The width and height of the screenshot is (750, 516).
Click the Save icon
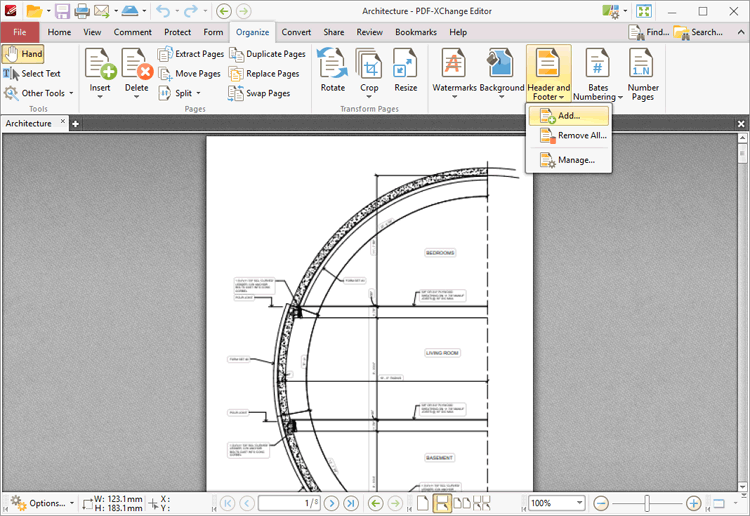[x=63, y=11]
